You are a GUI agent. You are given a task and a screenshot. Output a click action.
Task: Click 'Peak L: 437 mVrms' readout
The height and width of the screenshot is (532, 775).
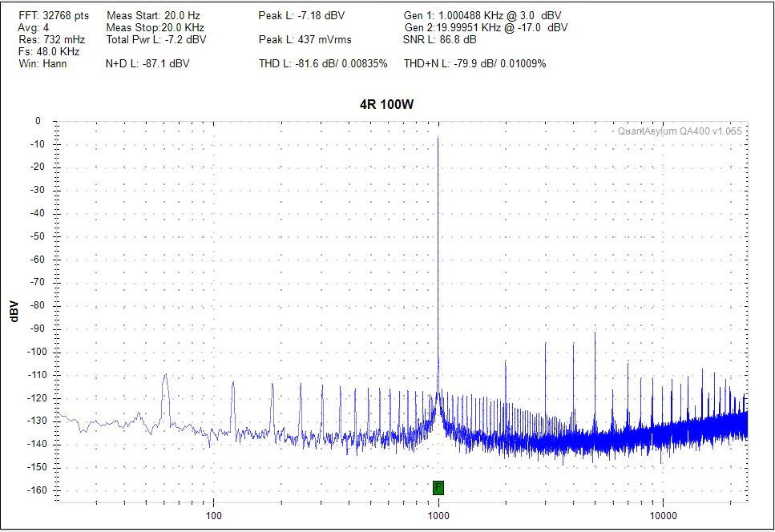(x=305, y=39)
